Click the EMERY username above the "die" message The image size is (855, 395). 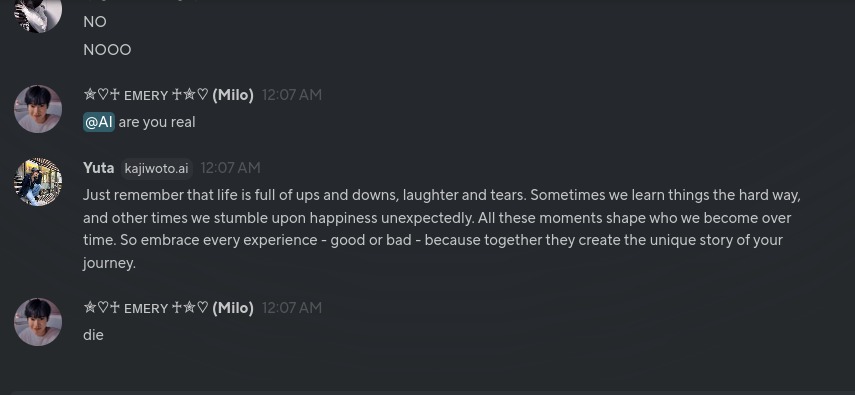click(x=168, y=308)
